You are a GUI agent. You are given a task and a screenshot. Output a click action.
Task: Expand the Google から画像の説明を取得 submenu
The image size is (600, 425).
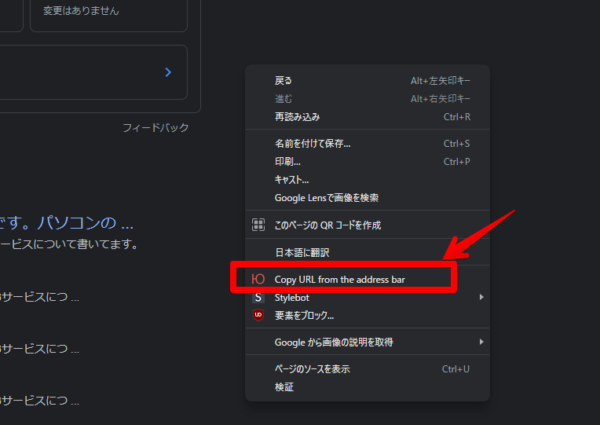click(481, 342)
